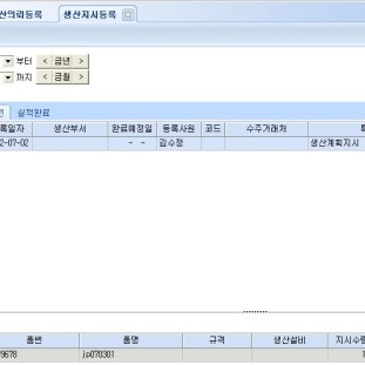
Task: Open the end date dropdown before 까지
Action: coord(7,78)
